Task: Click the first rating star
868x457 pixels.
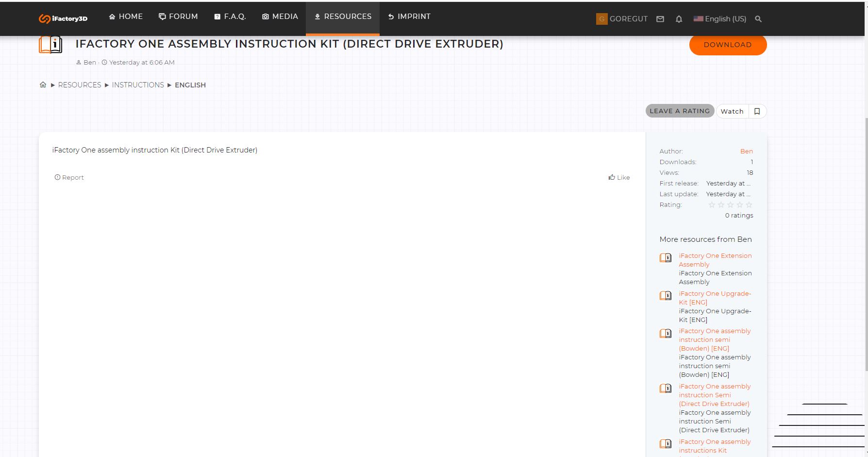Action: pos(712,205)
